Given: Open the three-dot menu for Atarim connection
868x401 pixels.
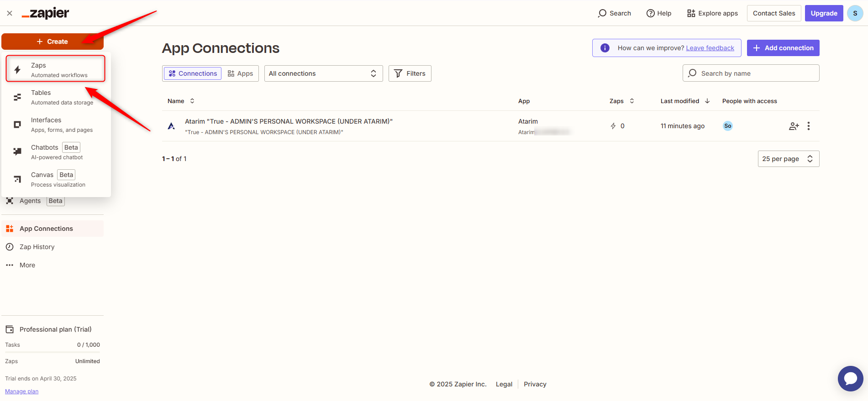Looking at the screenshot, I should [x=808, y=126].
